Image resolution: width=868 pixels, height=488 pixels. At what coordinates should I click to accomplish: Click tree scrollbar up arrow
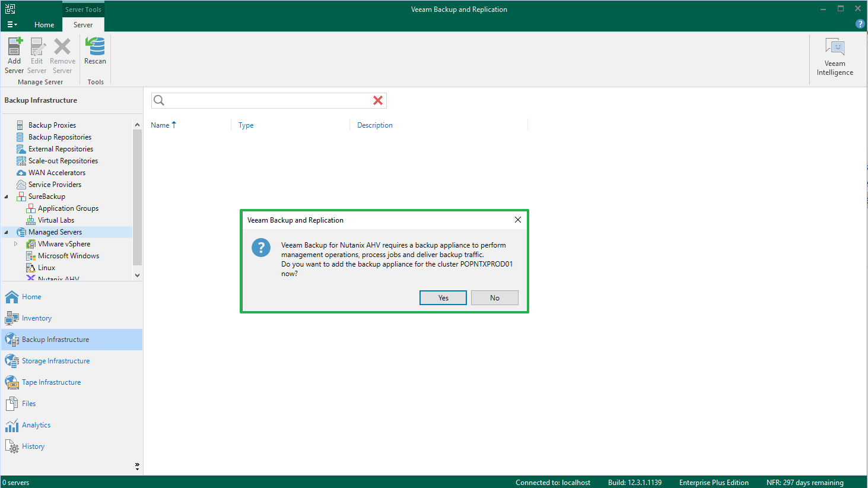tap(138, 125)
